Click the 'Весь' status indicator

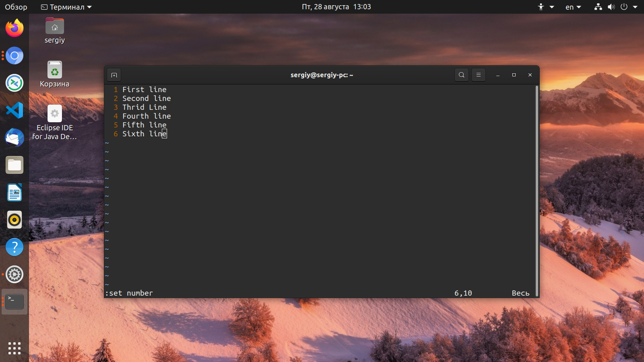click(520, 293)
